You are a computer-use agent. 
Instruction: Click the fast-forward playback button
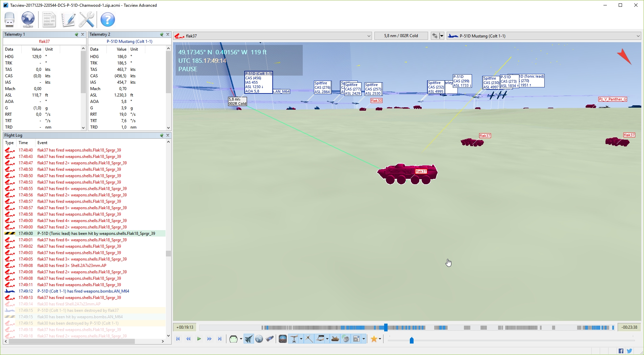[209, 339]
